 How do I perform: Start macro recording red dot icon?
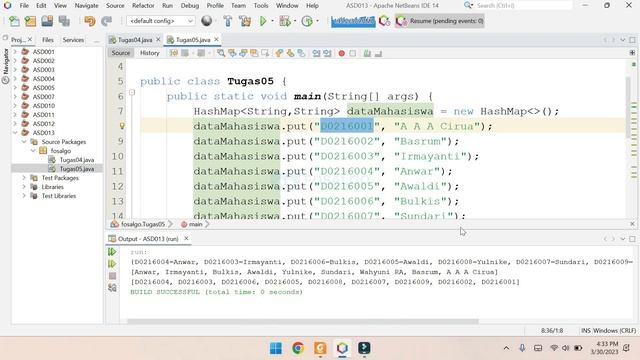pyautogui.click(x=342, y=53)
